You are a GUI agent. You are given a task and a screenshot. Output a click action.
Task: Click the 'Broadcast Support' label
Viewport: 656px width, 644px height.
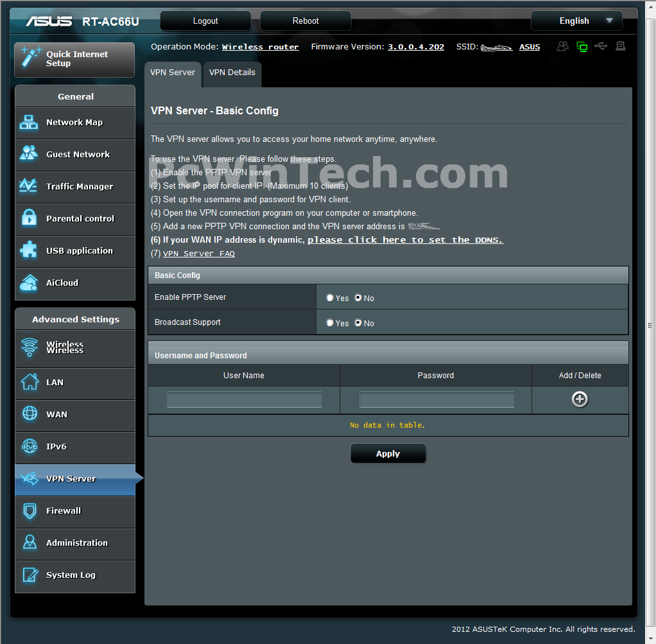(x=187, y=322)
